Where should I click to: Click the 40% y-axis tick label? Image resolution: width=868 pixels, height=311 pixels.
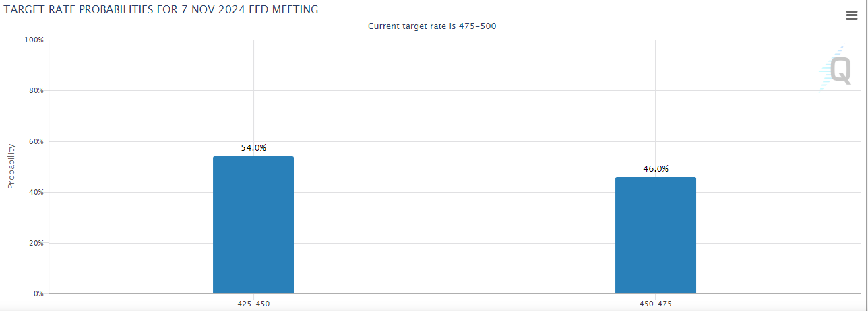36,192
